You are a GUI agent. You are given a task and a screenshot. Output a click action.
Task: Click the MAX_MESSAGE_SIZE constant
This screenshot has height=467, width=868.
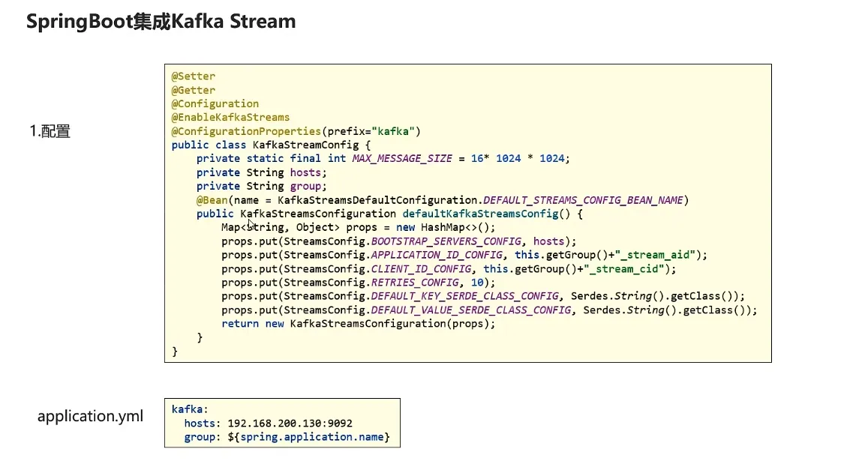coord(402,158)
